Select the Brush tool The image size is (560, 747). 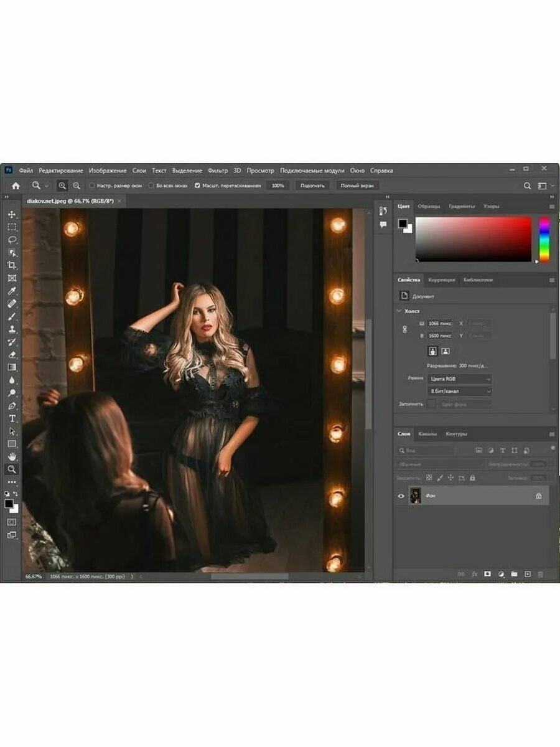[12, 316]
